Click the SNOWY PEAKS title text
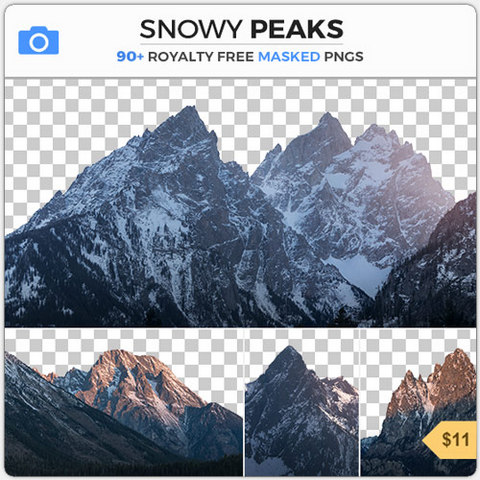480x480 pixels. point(241,29)
